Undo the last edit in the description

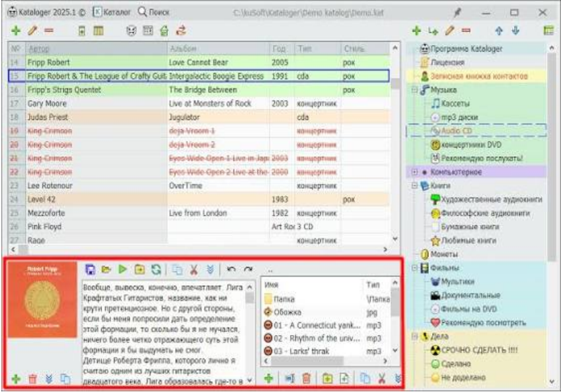click(231, 269)
